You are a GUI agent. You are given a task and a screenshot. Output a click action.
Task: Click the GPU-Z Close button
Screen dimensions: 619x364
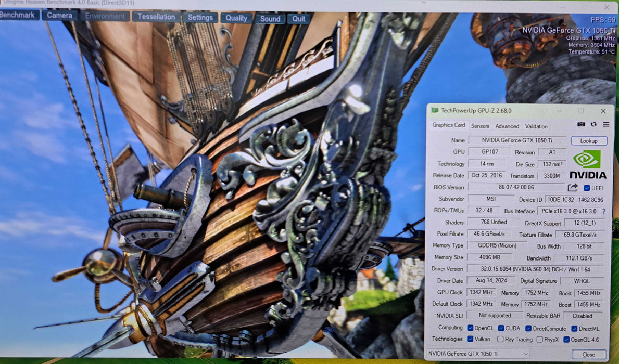click(589, 354)
